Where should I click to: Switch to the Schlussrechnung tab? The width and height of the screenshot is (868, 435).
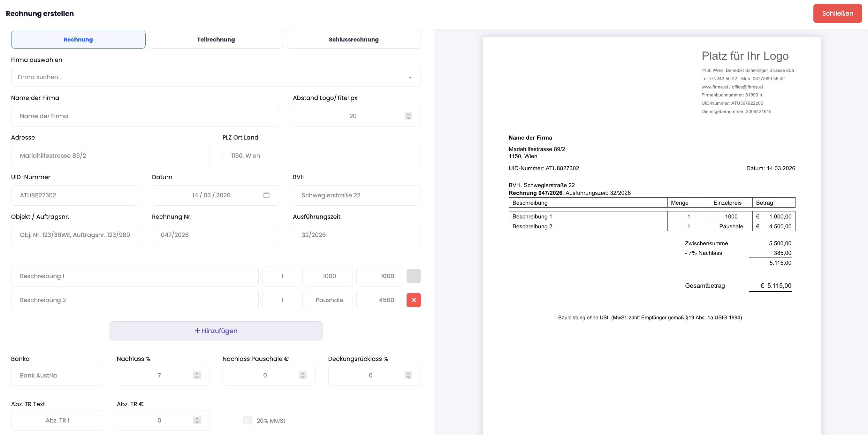click(354, 40)
